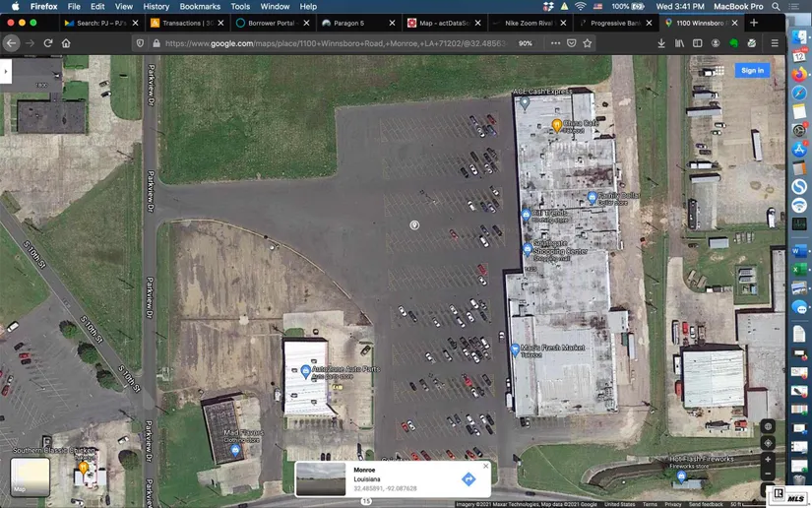The width and height of the screenshot is (812, 508).
Task: Open the Firefox hamburger menu
Action: coord(775,43)
